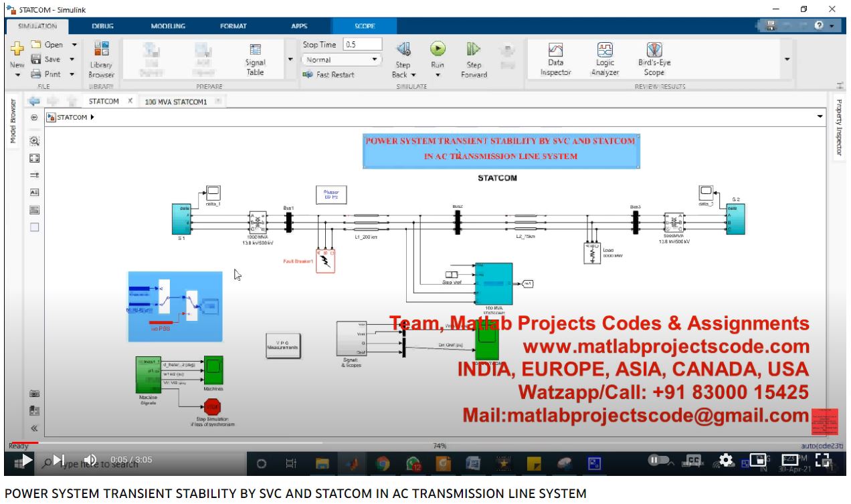Open the delta_1 scope block

pos(213,193)
